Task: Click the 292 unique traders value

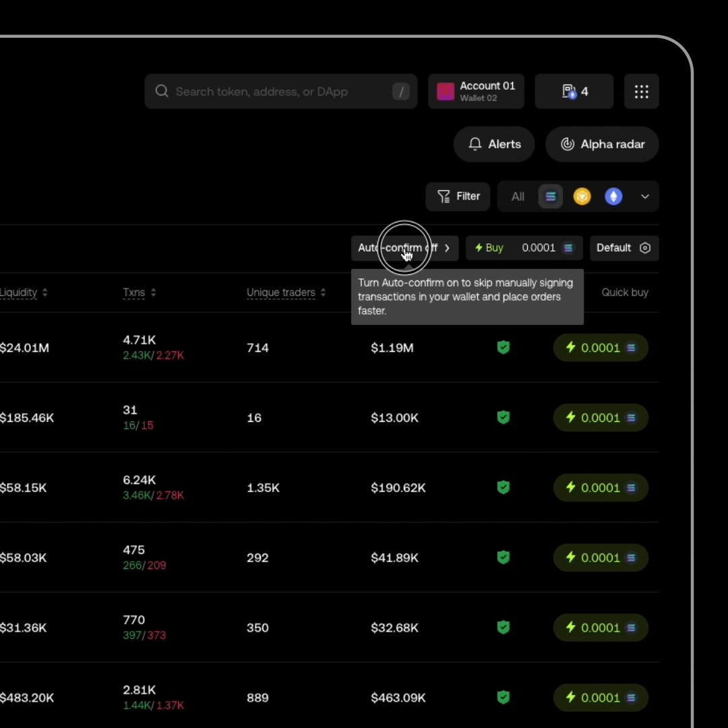Action: (x=257, y=557)
